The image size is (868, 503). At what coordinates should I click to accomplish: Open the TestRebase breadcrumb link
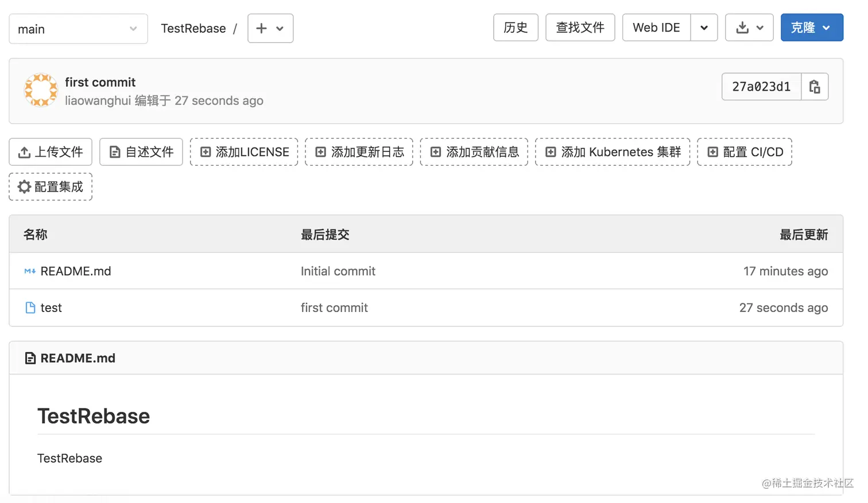(x=193, y=29)
